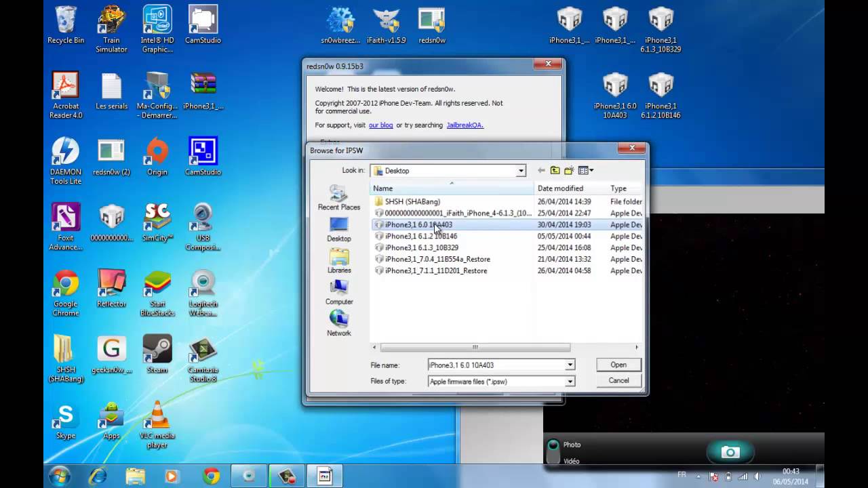The width and height of the screenshot is (868, 488).
Task: Click the volume speaker tray icon
Action: (757, 476)
